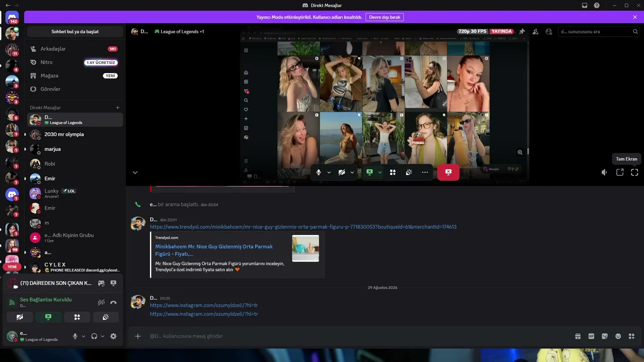Toggle the green screen share button in the voice panel
Screen dimensions: 644x362
pos(48,317)
